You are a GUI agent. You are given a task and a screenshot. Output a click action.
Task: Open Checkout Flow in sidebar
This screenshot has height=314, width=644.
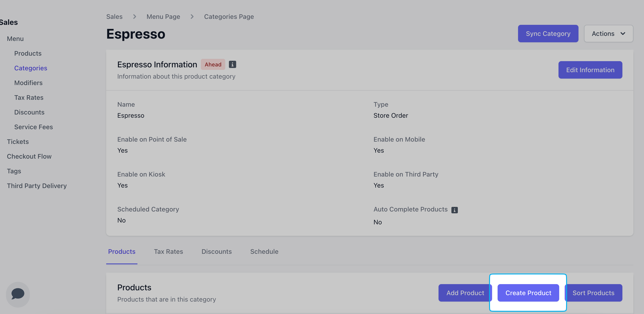(29, 156)
